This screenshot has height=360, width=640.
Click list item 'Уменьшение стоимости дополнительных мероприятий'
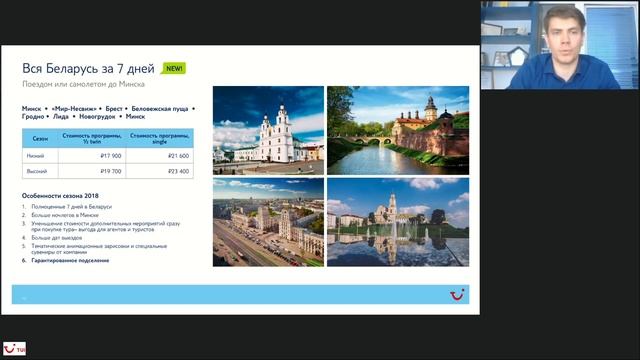105,227
